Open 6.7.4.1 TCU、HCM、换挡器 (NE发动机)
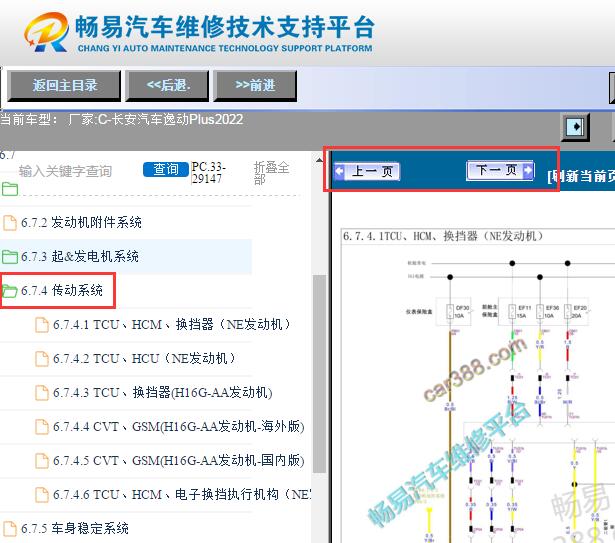The height and width of the screenshot is (543, 615). [172, 324]
